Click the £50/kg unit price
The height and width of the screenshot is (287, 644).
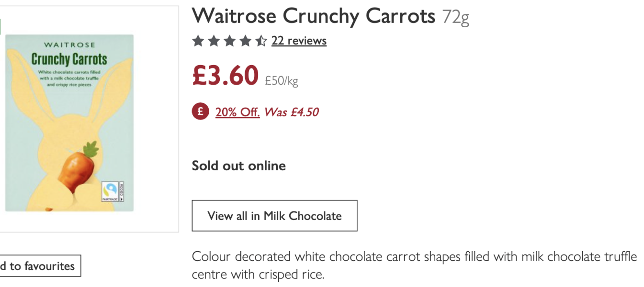click(282, 81)
